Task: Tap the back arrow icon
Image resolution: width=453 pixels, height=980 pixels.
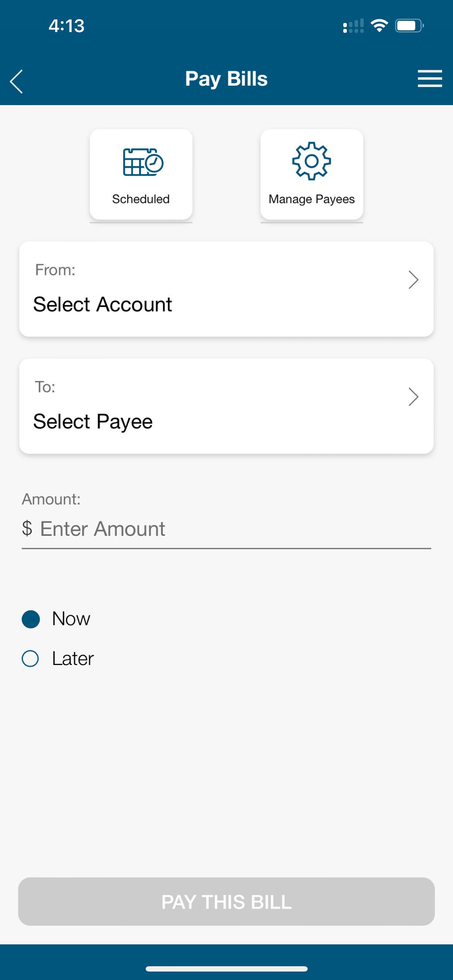Action: point(16,81)
